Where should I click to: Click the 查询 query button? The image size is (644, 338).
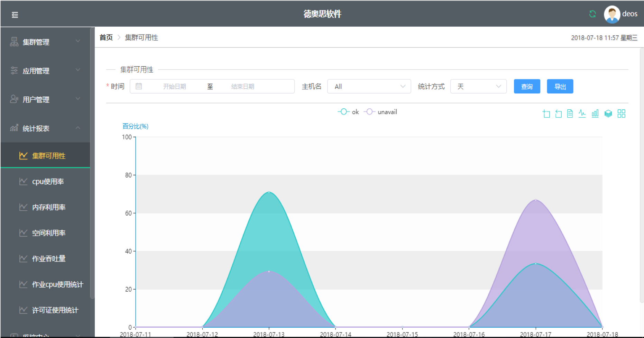tap(527, 86)
